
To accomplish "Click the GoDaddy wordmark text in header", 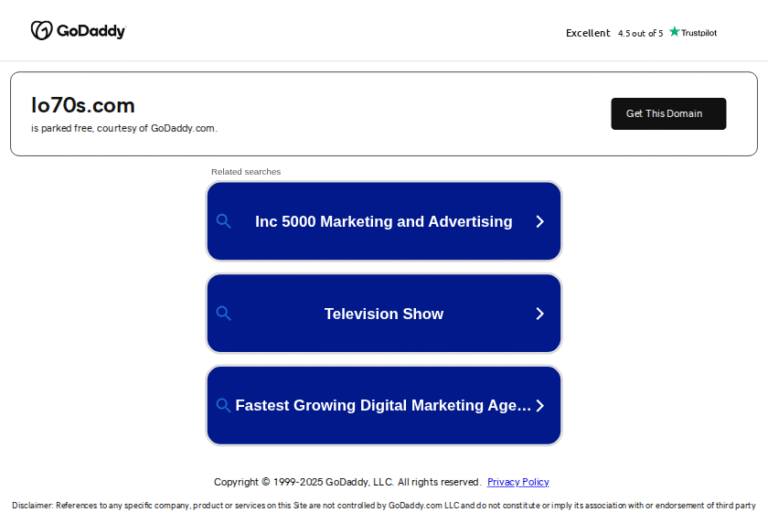I will pos(91,31).
